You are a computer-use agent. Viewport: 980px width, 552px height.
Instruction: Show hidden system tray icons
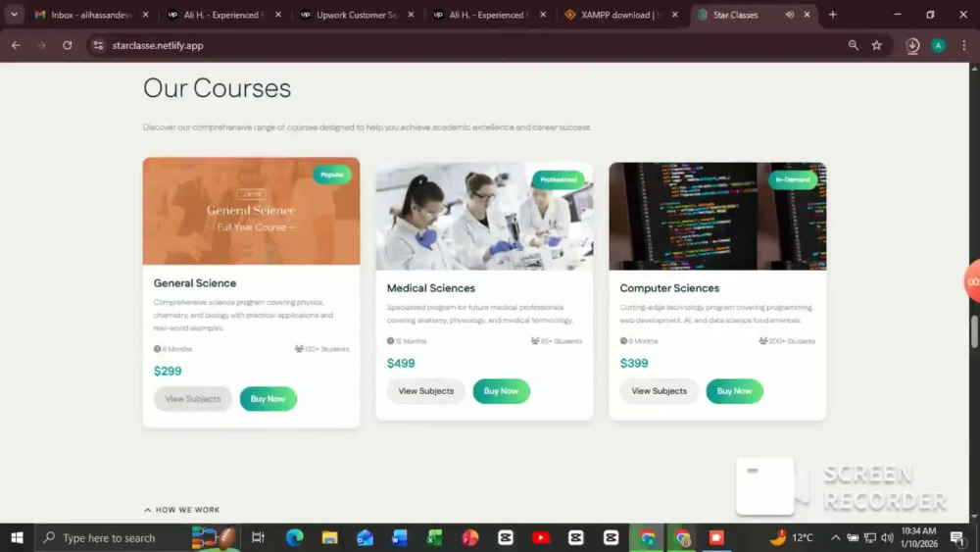(x=835, y=537)
